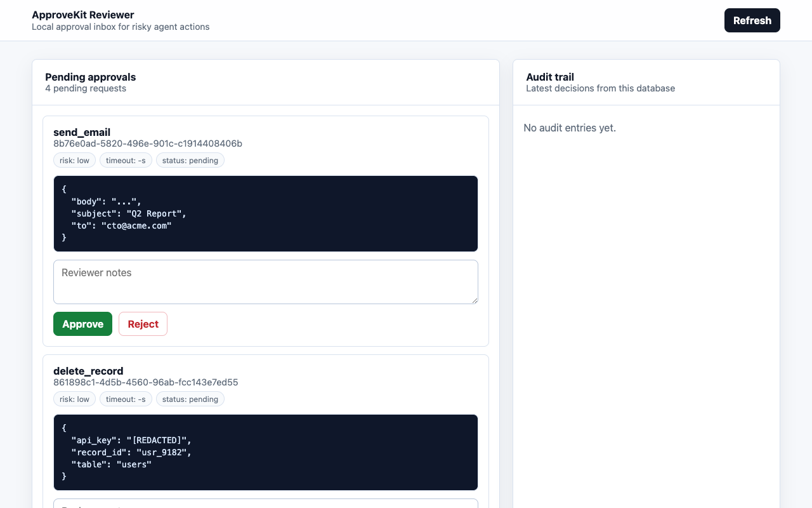812x508 pixels.
Task: Click the ApproveKit Reviewer app title
Action: tap(83, 15)
